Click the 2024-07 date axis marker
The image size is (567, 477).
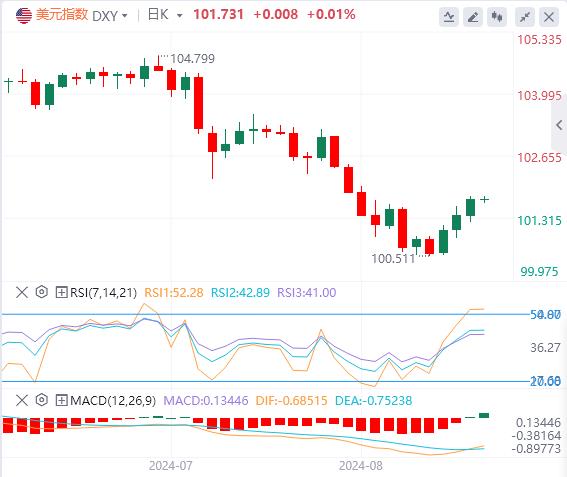(x=171, y=465)
